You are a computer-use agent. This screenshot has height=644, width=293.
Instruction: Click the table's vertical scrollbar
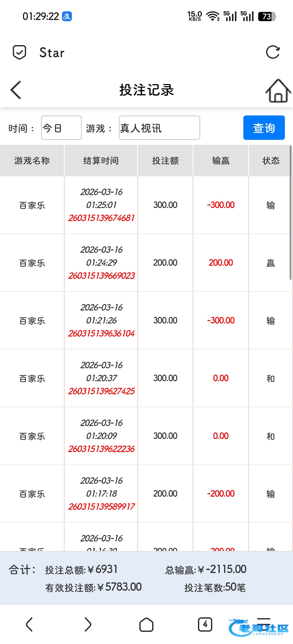tap(291, 212)
